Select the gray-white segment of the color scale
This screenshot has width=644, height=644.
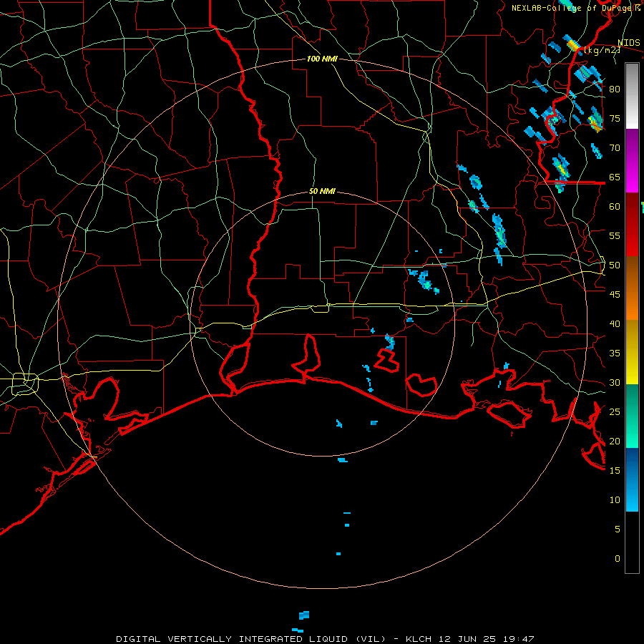(x=632, y=96)
